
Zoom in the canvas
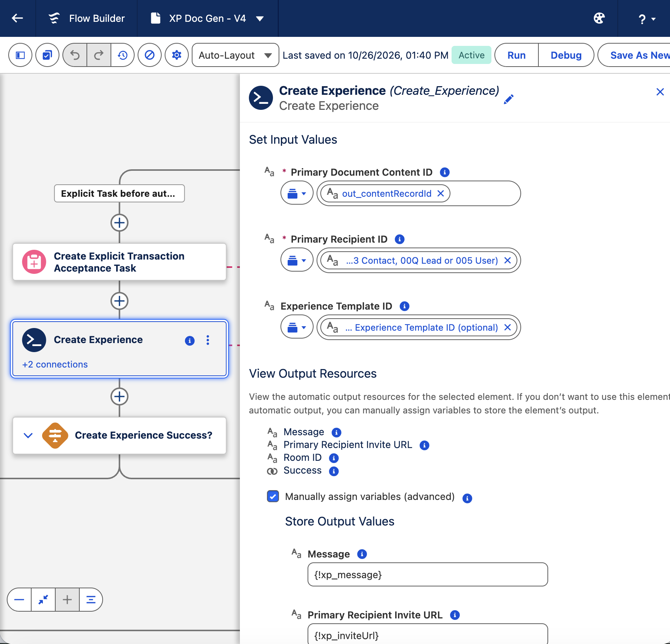click(x=67, y=600)
